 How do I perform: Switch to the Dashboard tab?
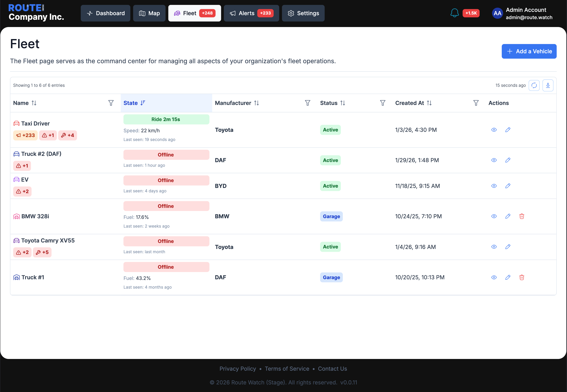105,13
